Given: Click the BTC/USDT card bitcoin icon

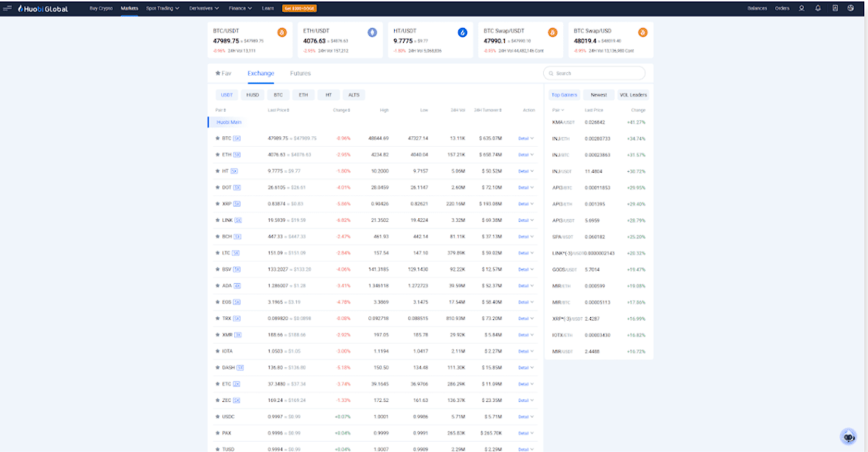Looking at the screenshot, I should [x=281, y=32].
